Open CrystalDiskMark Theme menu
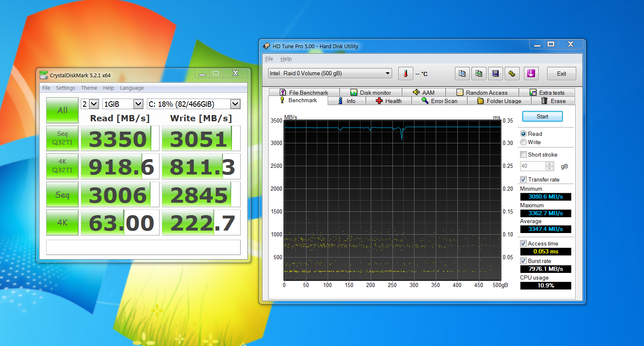The height and width of the screenshot is (346, 644). 89,88
